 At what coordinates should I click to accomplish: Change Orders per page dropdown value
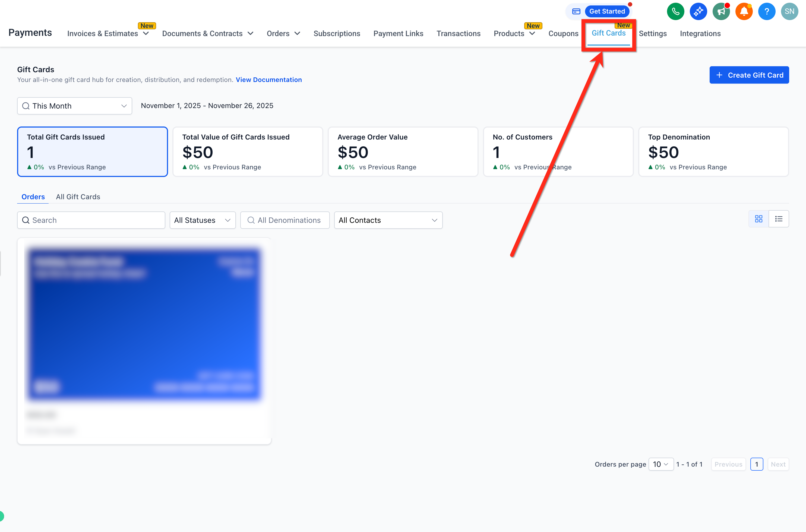(661, 464)
